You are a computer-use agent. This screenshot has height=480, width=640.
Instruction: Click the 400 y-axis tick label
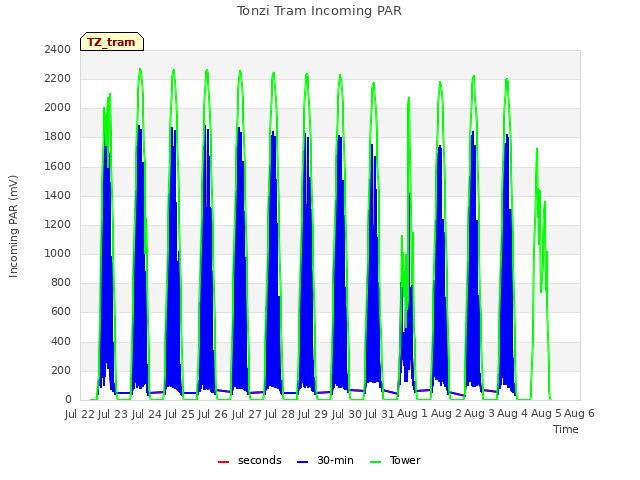pyautogui.click(x=61, y=341)
